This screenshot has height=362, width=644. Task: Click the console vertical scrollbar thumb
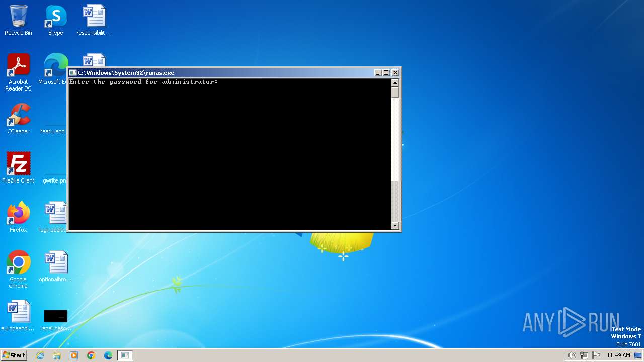(x=395, y=92)
